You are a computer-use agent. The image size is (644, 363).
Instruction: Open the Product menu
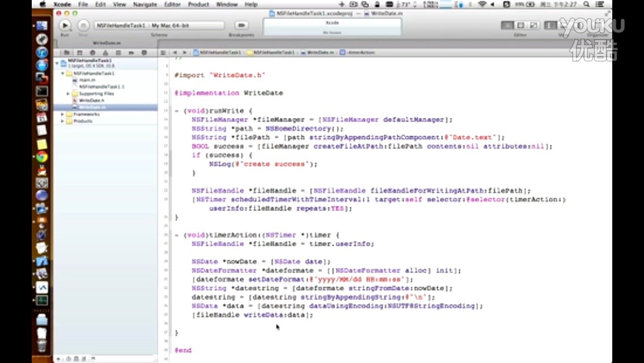pos(198,5)
